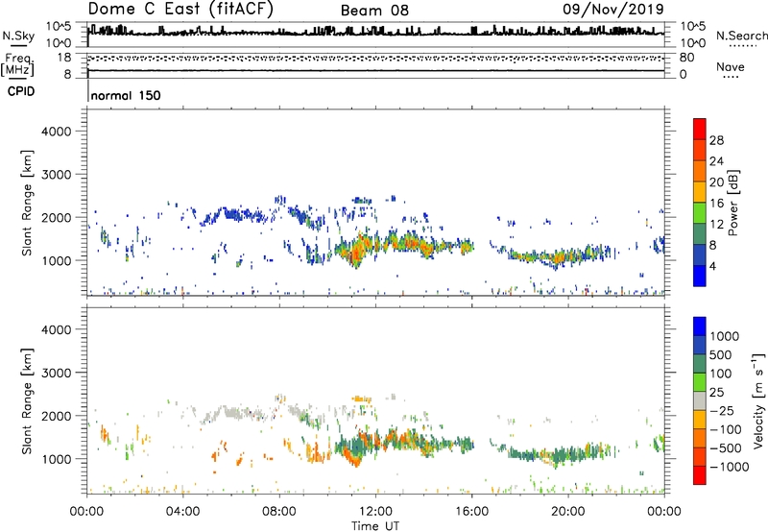Select the "normal 150" CPID text

tap(126, 95)
